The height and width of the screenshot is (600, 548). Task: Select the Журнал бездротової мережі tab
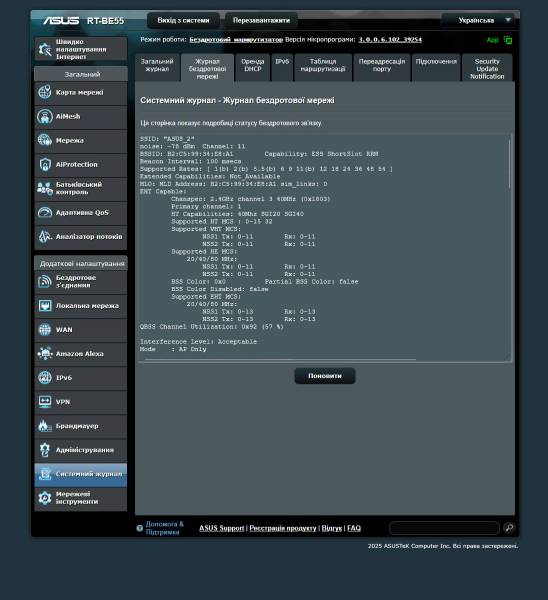click(207, 67)
